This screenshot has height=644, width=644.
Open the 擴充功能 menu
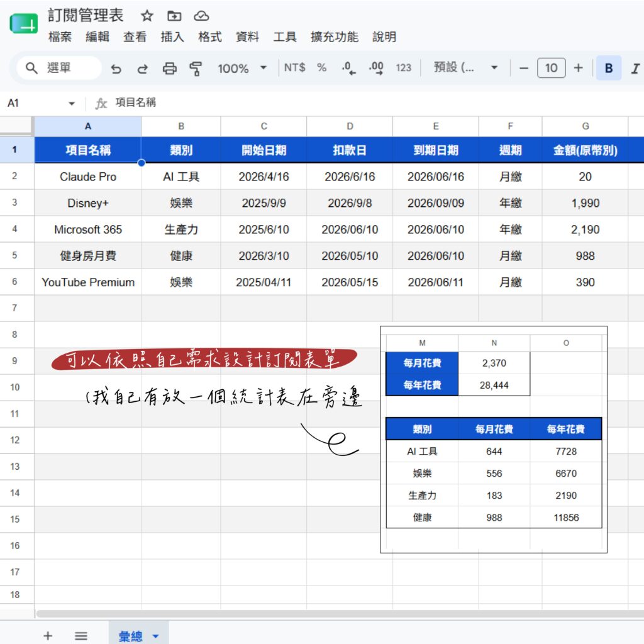[335, 37]
